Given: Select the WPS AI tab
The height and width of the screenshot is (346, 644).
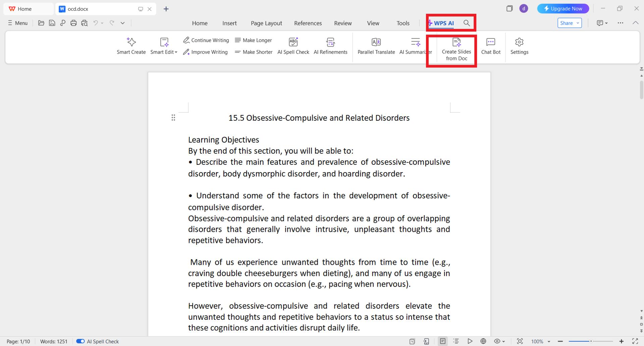Looking at the screenshot, I should pyautogui.click(x=441, y=23).
